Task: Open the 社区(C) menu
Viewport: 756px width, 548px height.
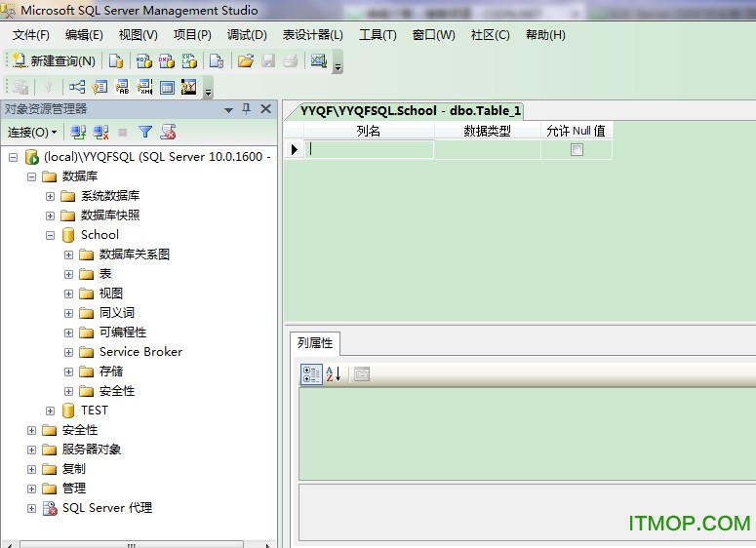Action: [490, 35]
